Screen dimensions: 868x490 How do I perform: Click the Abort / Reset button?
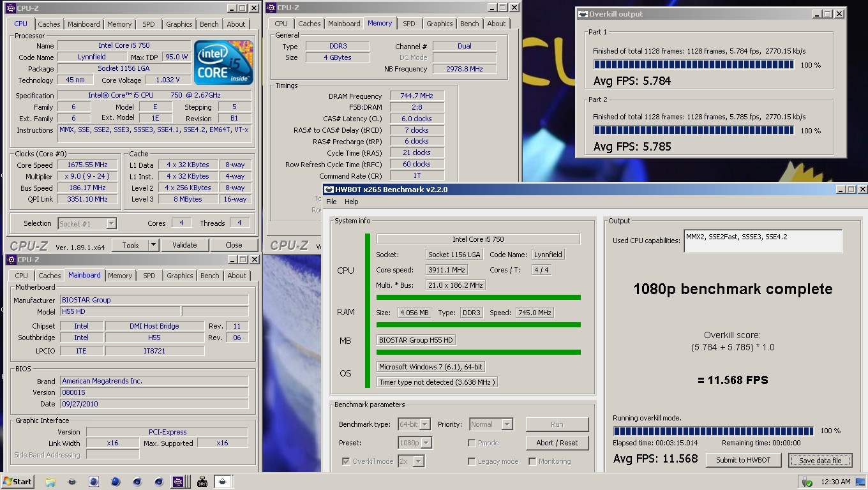(x=557, y=443)
